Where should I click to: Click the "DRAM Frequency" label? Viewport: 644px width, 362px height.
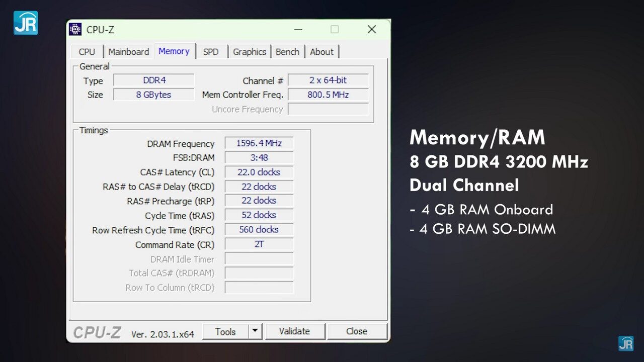[181, 144]
